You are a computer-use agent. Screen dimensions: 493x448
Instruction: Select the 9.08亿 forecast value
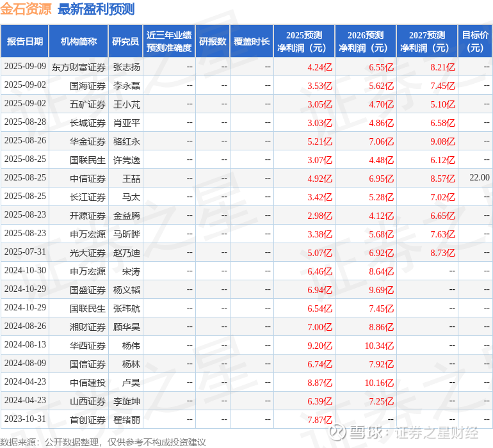(x=442, y=142)
